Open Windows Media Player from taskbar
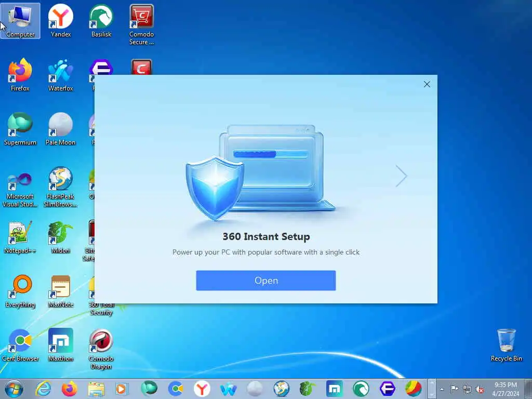The image size is (532, 399). (122, 389)
